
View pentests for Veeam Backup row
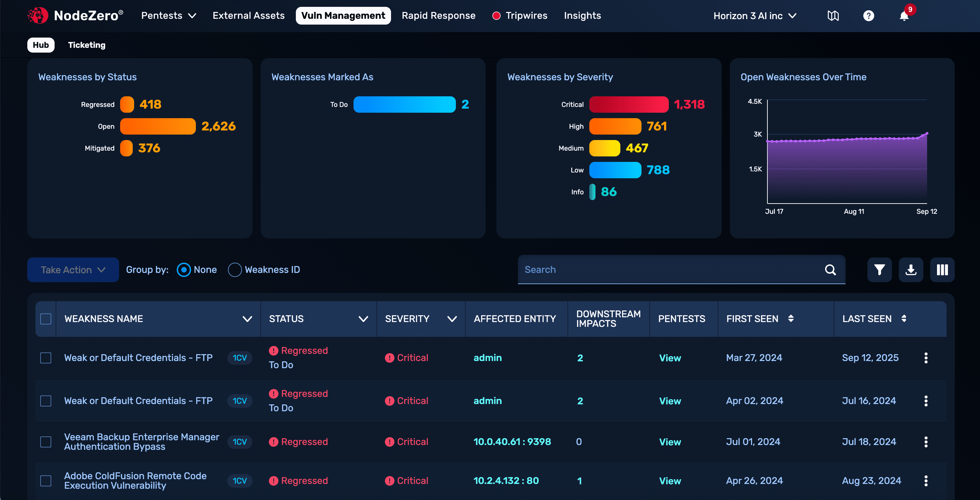[x=670, y=442]
